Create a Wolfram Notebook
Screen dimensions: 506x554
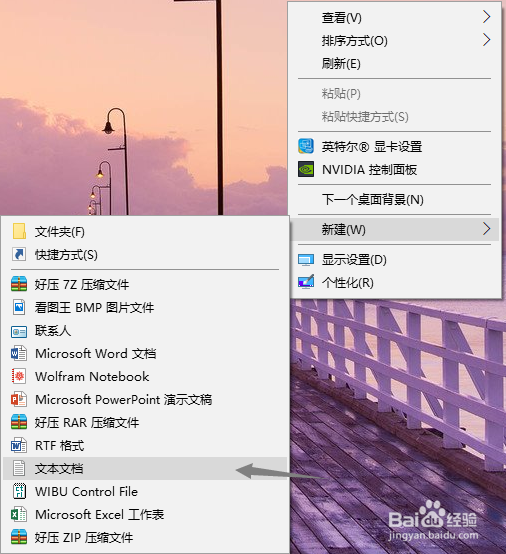pyautogui.click(x=145, y=376)
